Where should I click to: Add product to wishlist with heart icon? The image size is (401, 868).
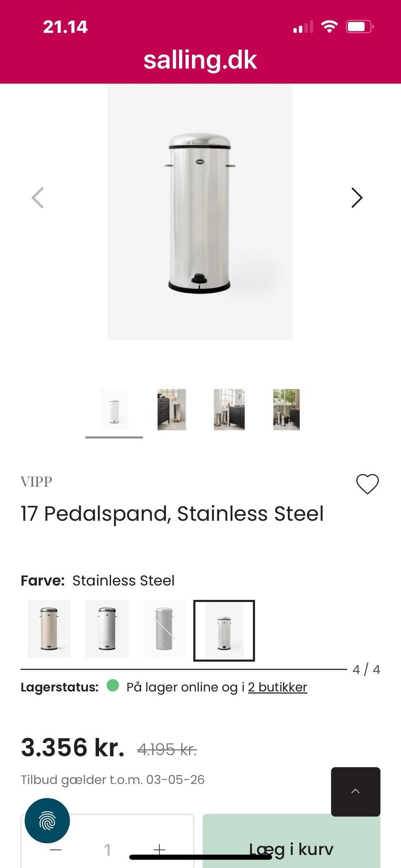point(367,484)
